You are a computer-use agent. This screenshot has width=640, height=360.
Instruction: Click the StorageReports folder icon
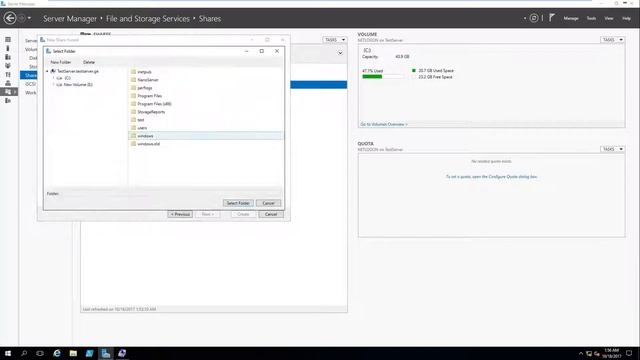(x=133, y=111)
